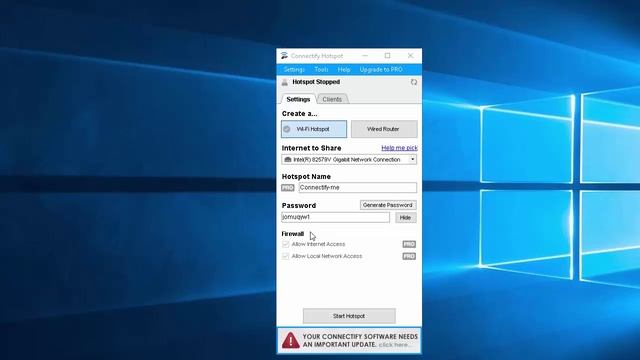The width and height of the screenshot is (640, 360).
Task: Open the Tools menu
Action: point(321,69)
